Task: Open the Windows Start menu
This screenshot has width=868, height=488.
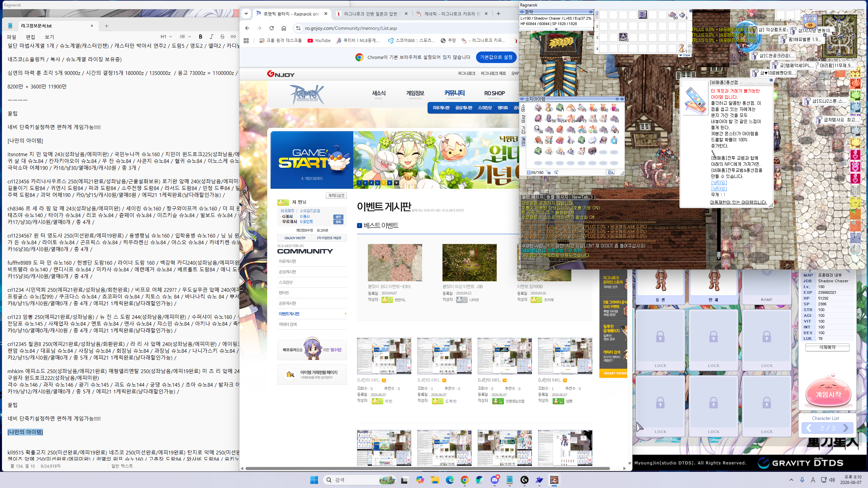Action: [314, 480]
